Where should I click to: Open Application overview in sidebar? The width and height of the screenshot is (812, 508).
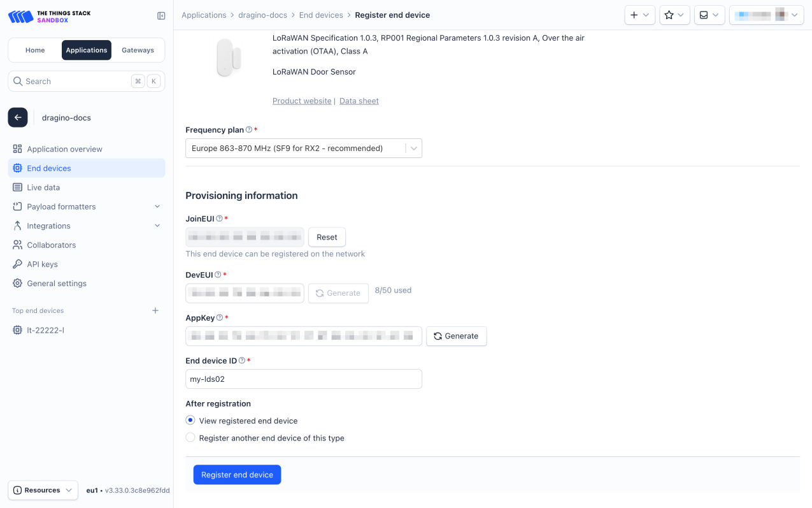click(x=87, y=149)
